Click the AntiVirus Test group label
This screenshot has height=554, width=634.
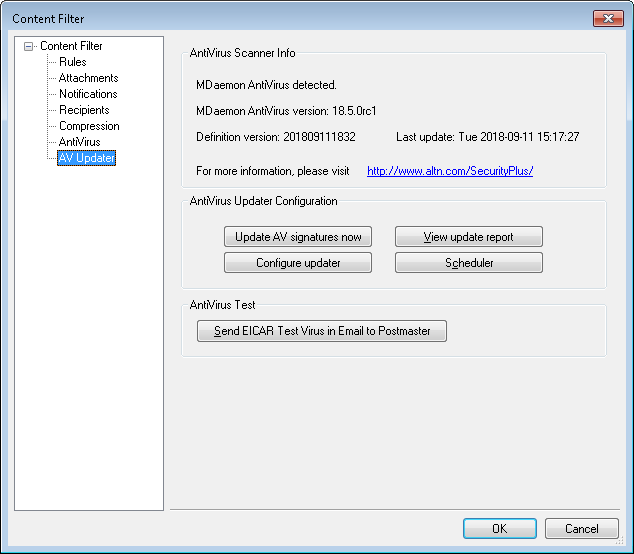pyautogui.click(x=222, y=305)
